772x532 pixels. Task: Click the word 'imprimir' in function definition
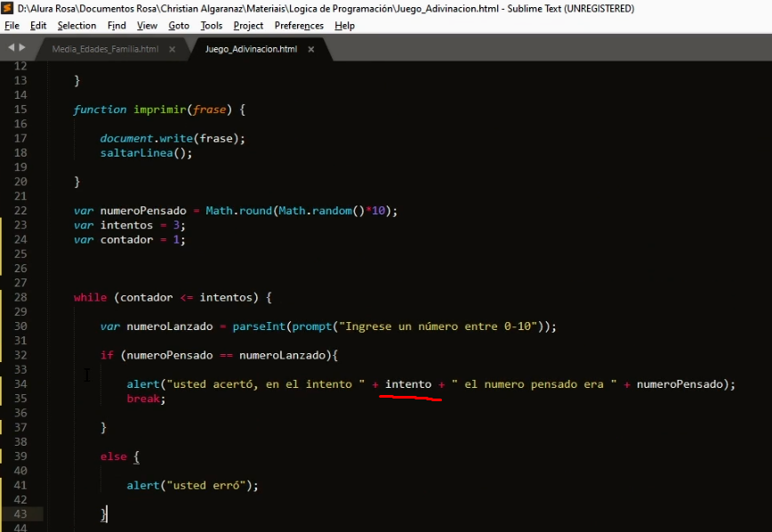[160, 109]
